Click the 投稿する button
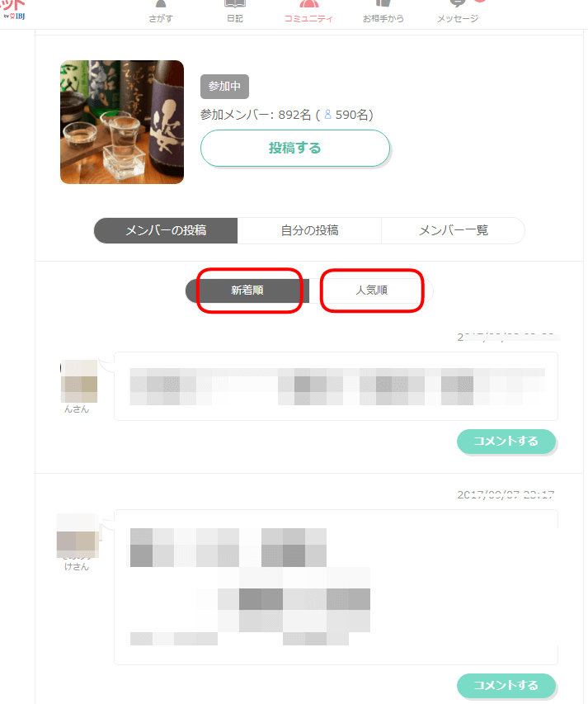 click(295, 149)
